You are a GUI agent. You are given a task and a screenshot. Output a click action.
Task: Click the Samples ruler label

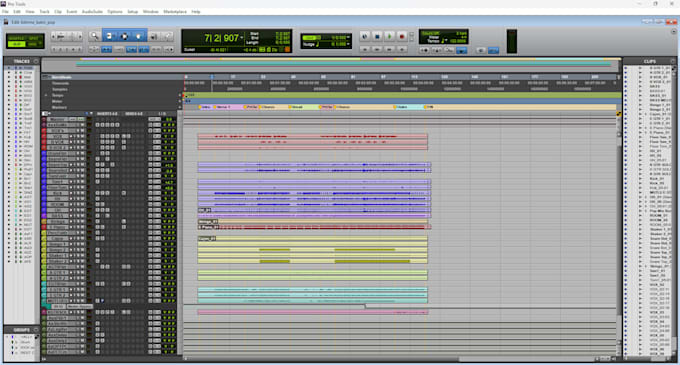click(60, 89)
